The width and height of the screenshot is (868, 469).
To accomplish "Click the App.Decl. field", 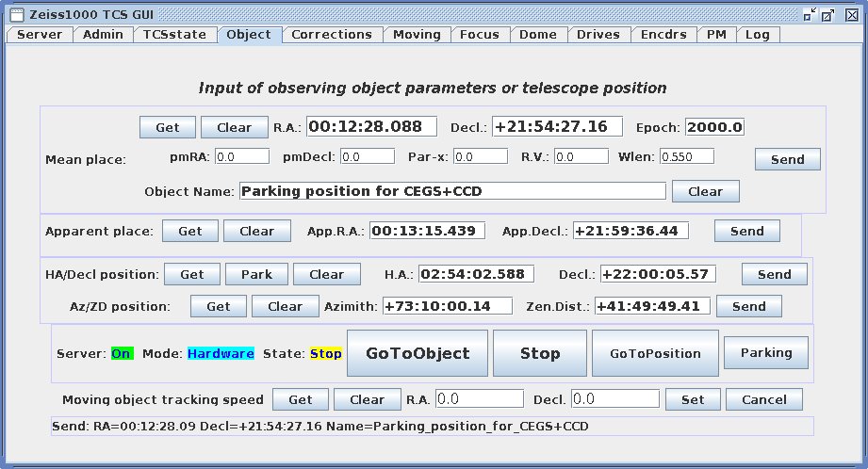I will [x=631, y=231].
